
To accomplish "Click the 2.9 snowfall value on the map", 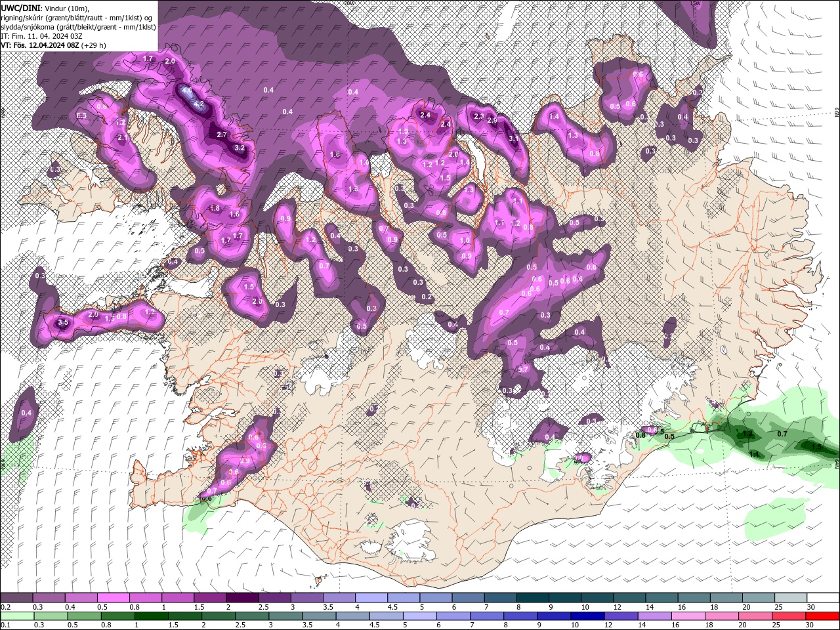I will click(x=492, y=121).
